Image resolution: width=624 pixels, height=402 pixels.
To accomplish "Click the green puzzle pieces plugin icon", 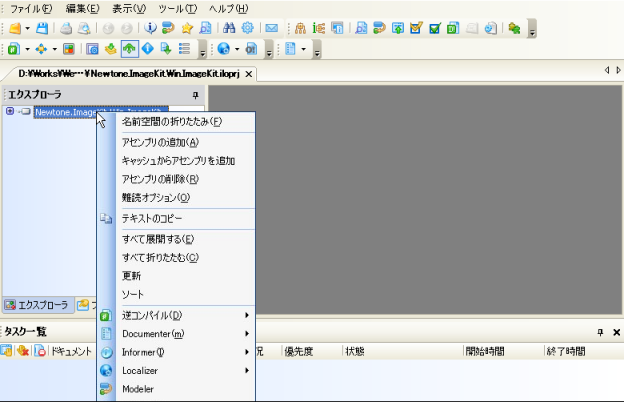I will pos(514,28).
